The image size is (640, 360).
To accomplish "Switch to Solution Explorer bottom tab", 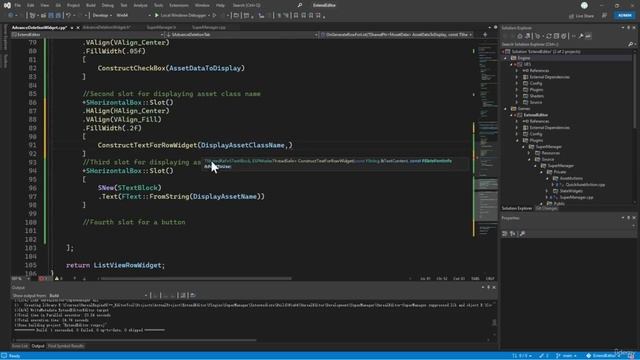I will click(x=517, y=209).
